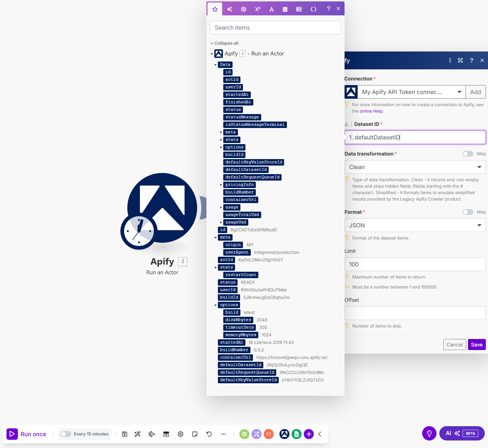Switch to the Math functions tab
This screenshot has height=448, width=488.
click(258, 9)
